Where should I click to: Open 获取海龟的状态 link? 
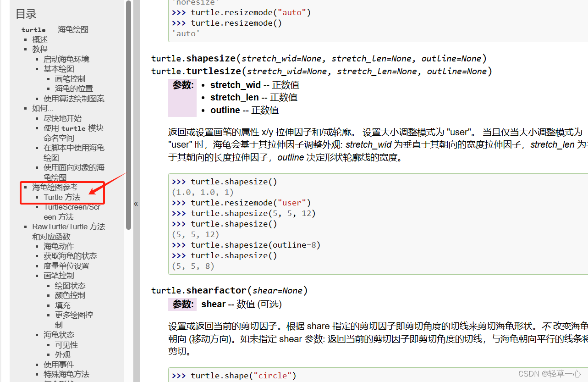(70, 256)
